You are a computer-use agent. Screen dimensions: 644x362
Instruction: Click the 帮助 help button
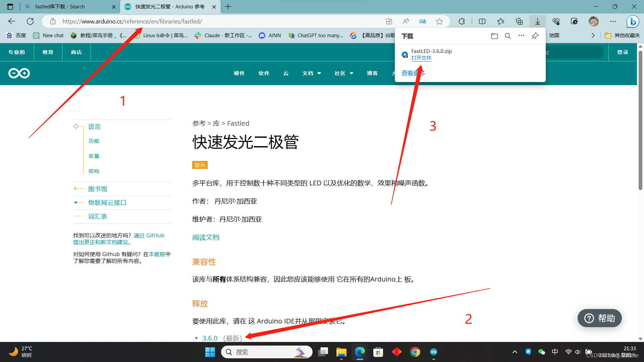click(599, 318)
